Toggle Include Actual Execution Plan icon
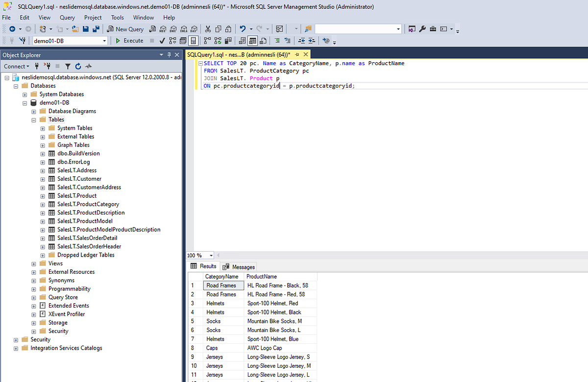This screenshot has height=382, width=588. [x=207, y=41]
